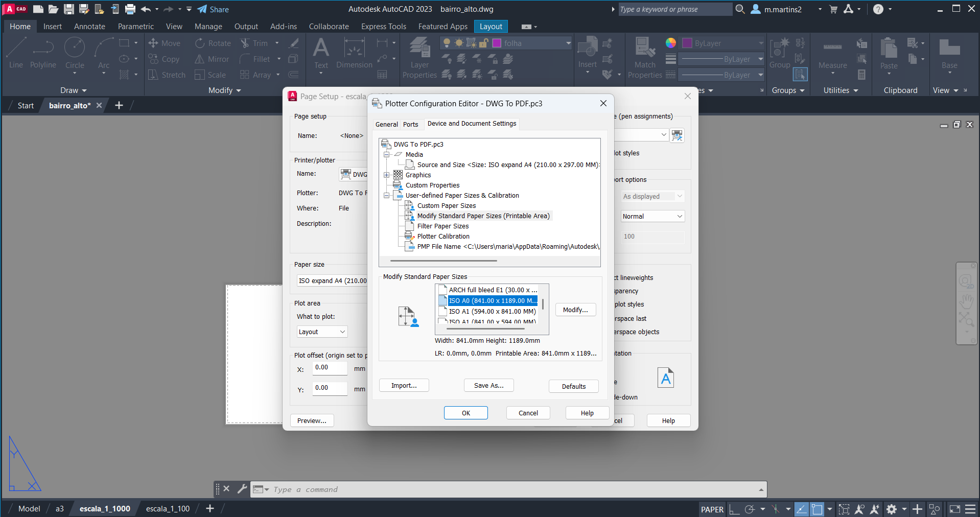Pick the Arc drawing tool

point(104,53)
